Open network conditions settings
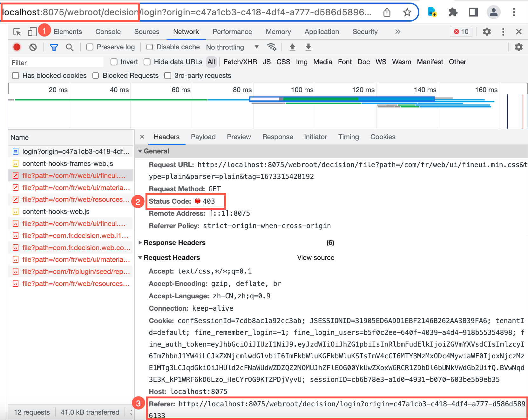Screen dimensions: 528x420 272,47
